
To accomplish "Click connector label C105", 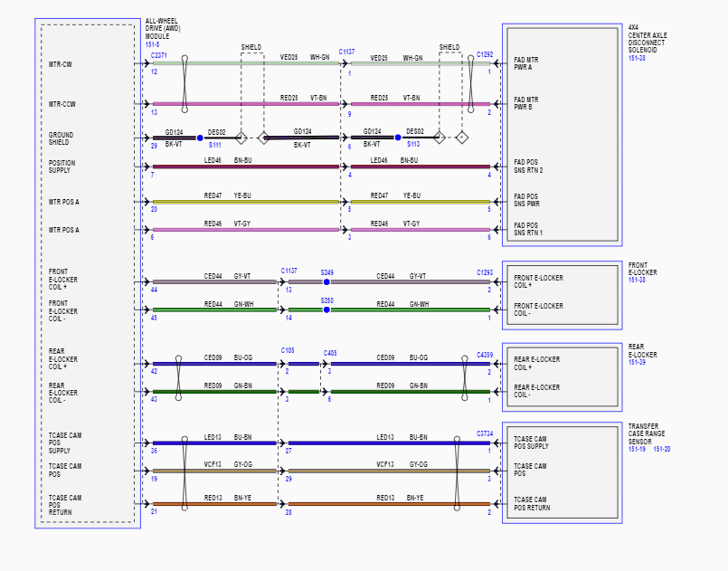I will pyautogui.click(x=288, y=350).
